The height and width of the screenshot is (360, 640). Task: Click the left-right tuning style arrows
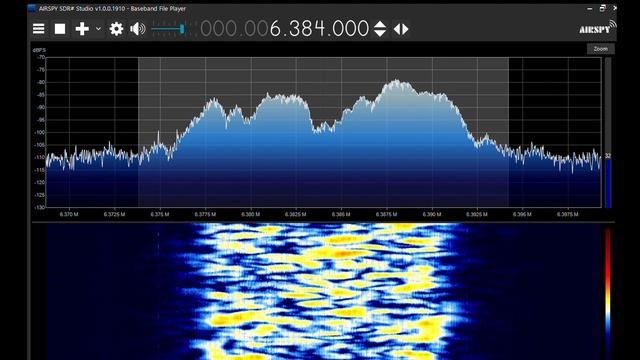pyautogui.click(x=401, y=29)
